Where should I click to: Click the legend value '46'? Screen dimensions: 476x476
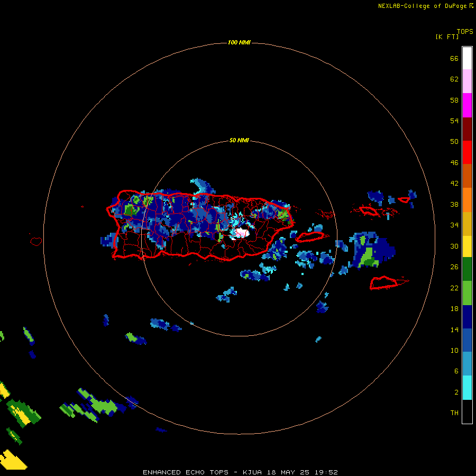[x=454, y=163]
